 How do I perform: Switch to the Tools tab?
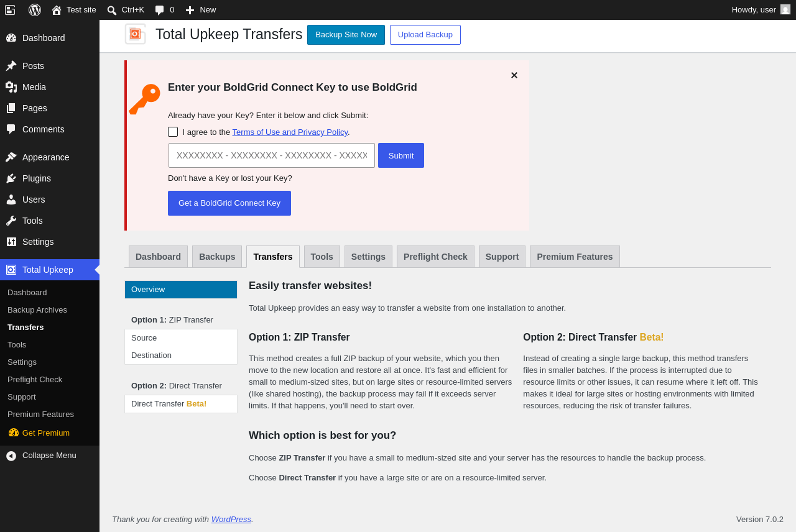coord(322,257)
